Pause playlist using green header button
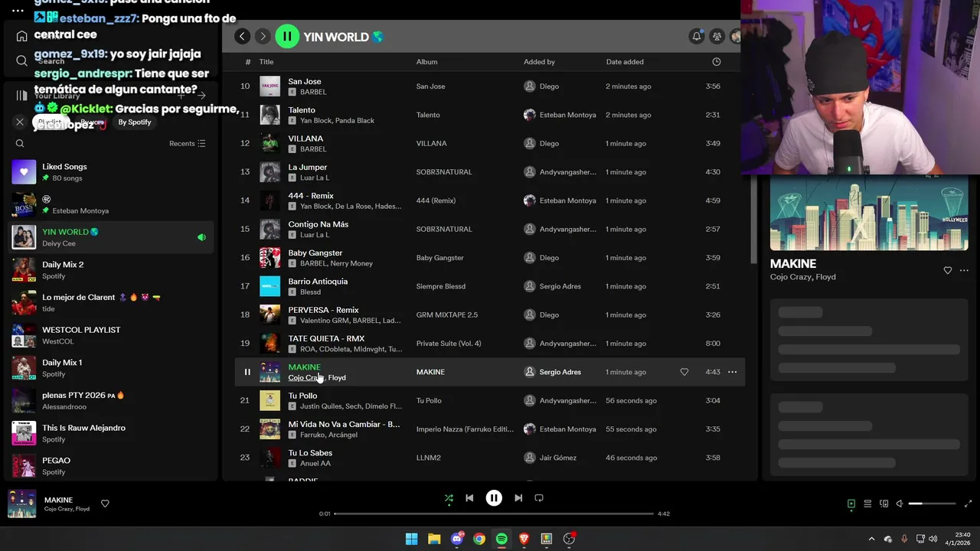980x551 pixels. click(x=287, y=36)
